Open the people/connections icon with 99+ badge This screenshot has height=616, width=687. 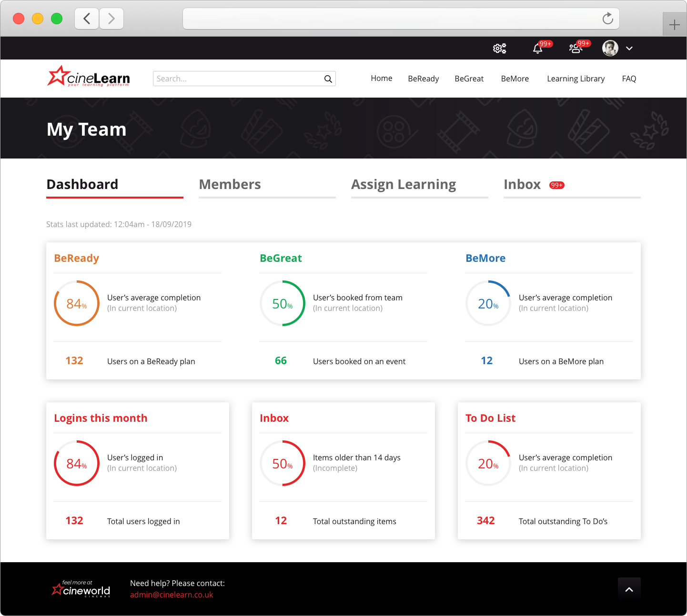576,48
